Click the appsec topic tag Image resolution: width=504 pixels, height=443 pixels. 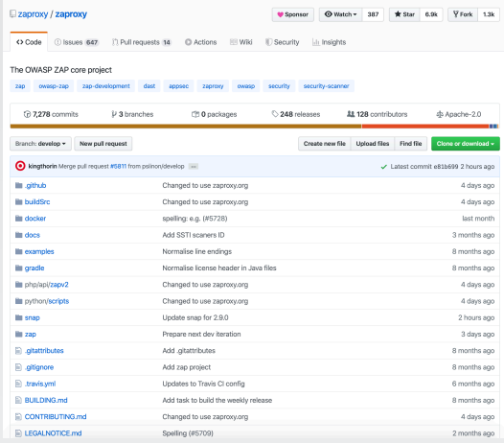(x=179, y=86)
